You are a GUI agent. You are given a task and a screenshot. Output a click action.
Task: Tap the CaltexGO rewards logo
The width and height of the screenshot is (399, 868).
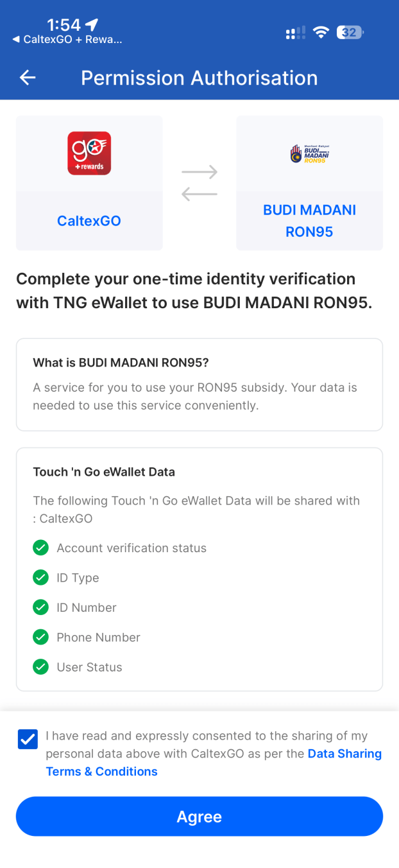(89, 153)
